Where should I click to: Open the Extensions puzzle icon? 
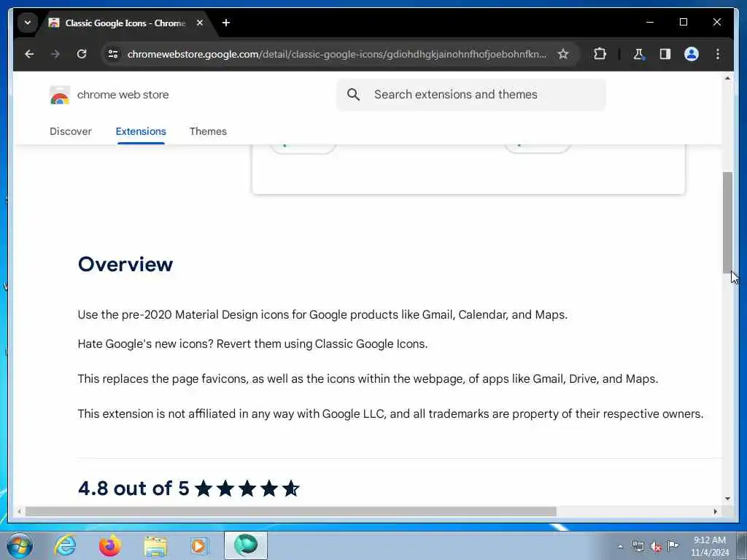point(600,54)
